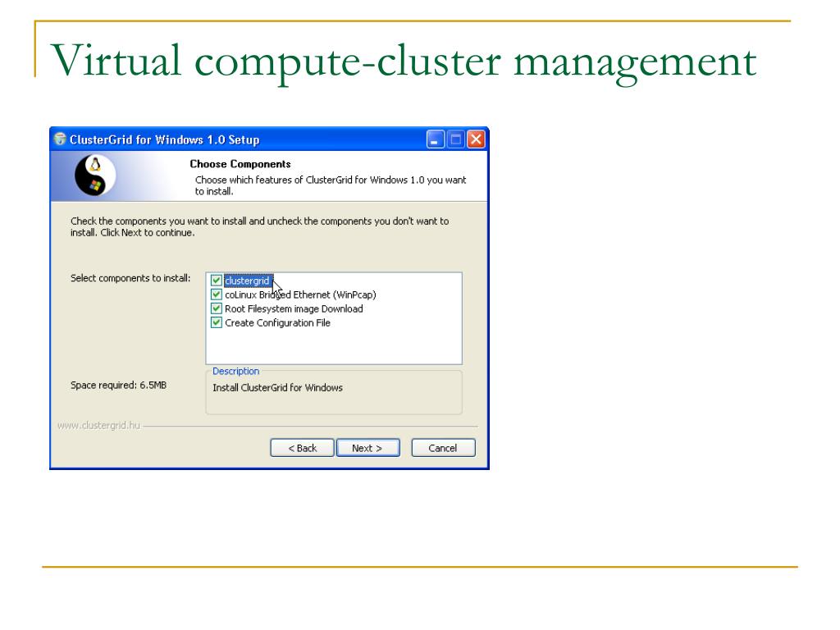The image size is (840, 630).
Task: Click the yin-yang penguin installer logo
Action: point(95,176)
